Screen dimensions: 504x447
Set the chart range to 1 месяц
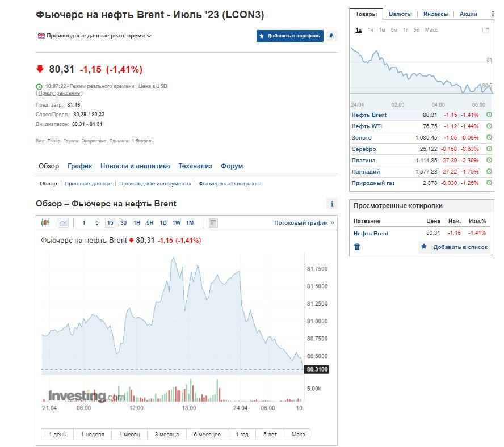(129, 434)
